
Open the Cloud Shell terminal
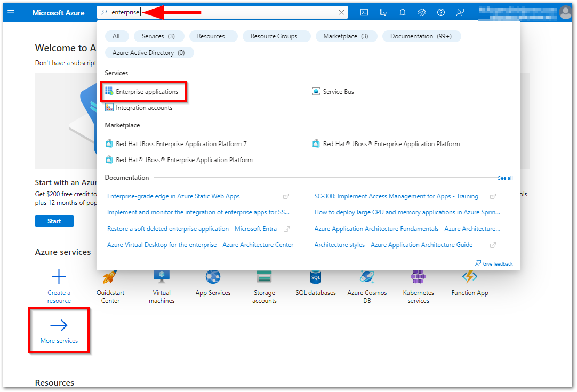[364, 12]
